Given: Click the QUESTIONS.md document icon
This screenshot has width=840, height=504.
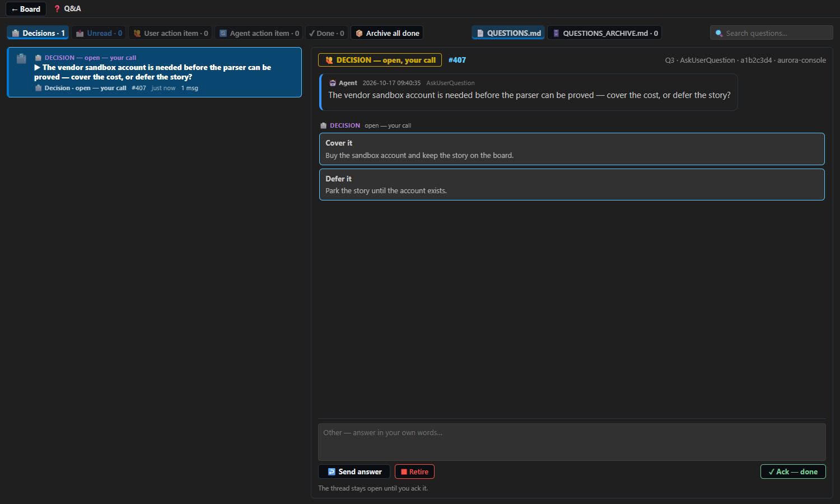Looking at the screenshot, I should (480, 33).
